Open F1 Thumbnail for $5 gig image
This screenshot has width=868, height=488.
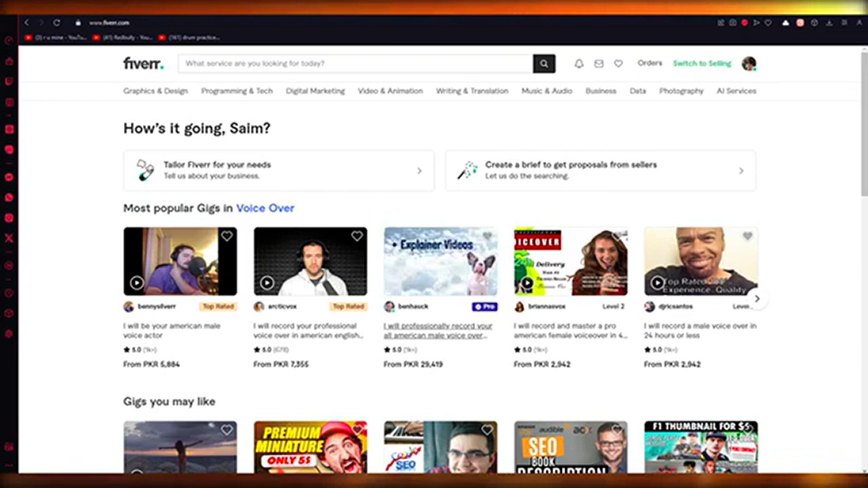click(x=701, y=447)
